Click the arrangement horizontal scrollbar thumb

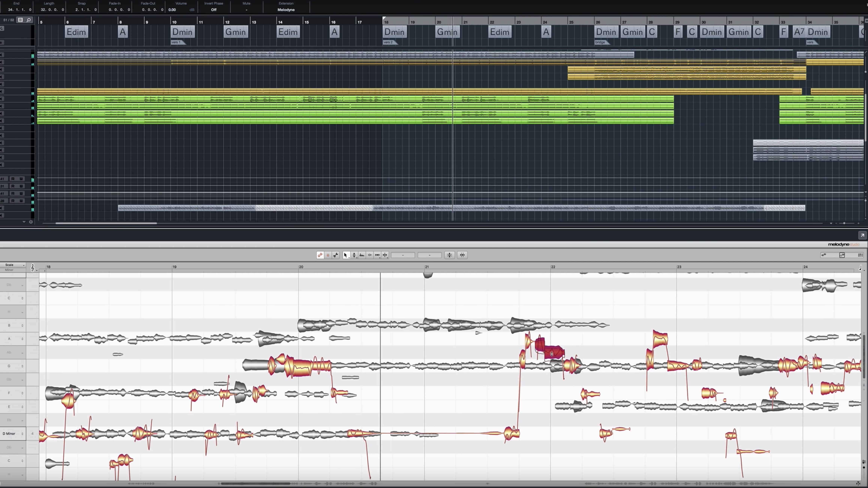(x=106, y=223)
